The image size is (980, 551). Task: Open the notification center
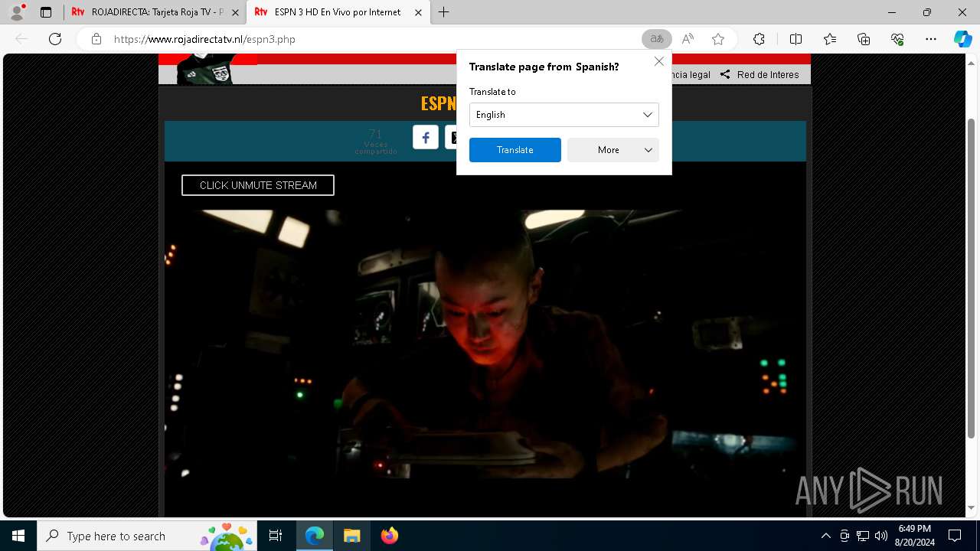click(955, 536)
